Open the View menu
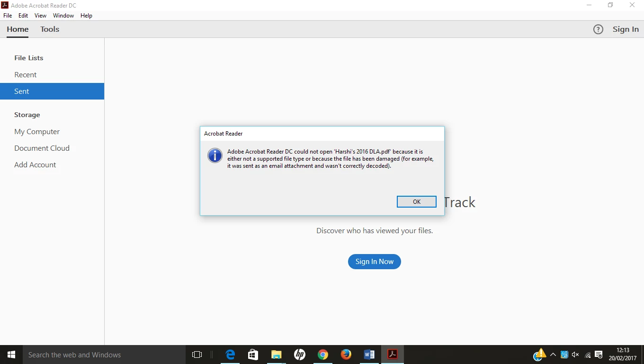Image resolution: width=644 pixels, height=364 pixels. [41, 16]
